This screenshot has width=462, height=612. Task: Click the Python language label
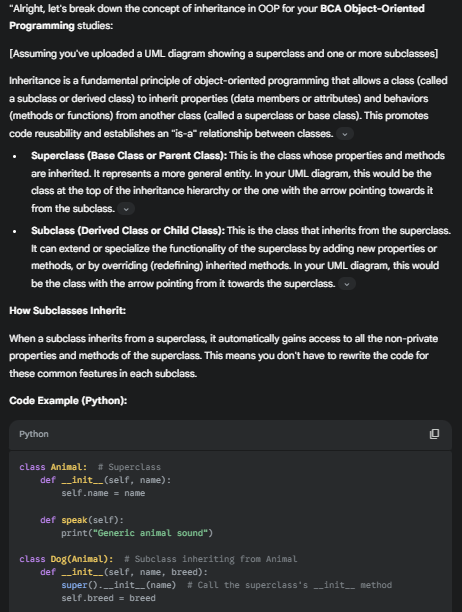pyautogui.click(x=34, y=434)
